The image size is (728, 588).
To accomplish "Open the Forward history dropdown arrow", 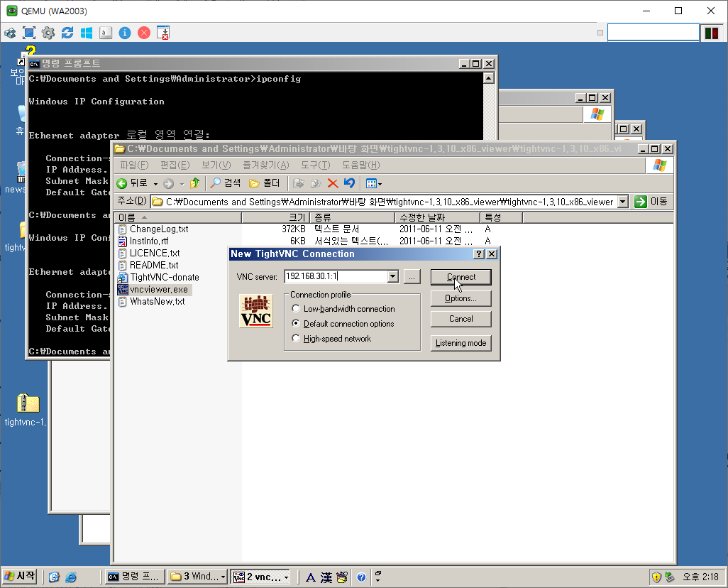I will tap(182, 184).
